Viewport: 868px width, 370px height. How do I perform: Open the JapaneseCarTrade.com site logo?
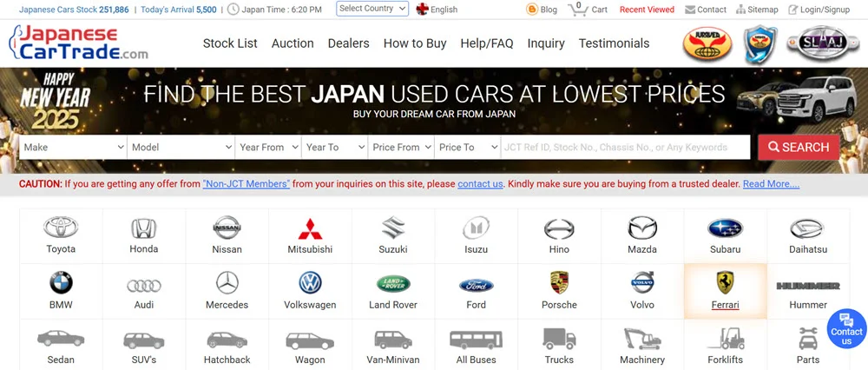tap(79, 43)
